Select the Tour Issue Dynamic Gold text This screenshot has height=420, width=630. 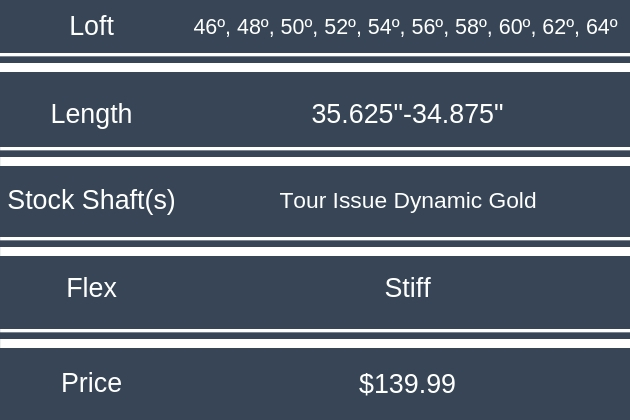point(407,201)
